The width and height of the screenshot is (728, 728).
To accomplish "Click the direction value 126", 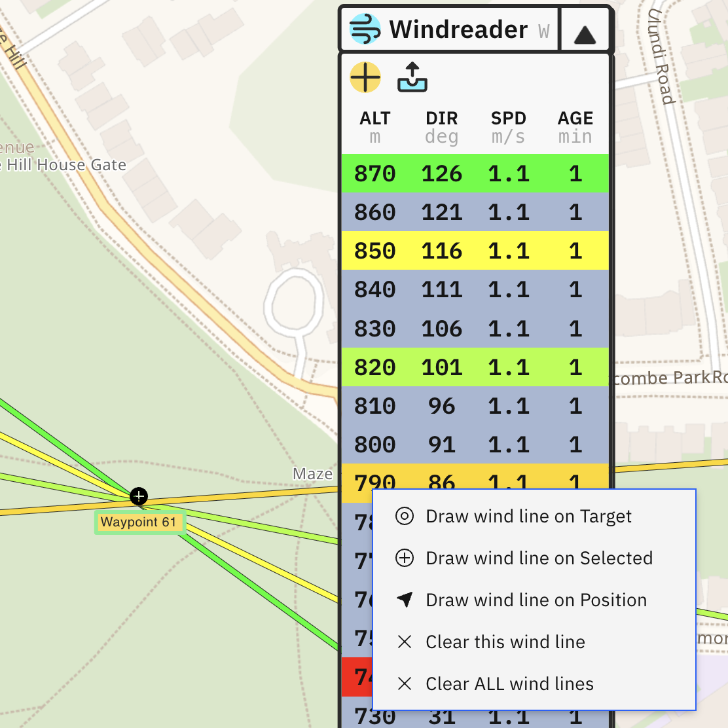I will click(x=441, y=173).
